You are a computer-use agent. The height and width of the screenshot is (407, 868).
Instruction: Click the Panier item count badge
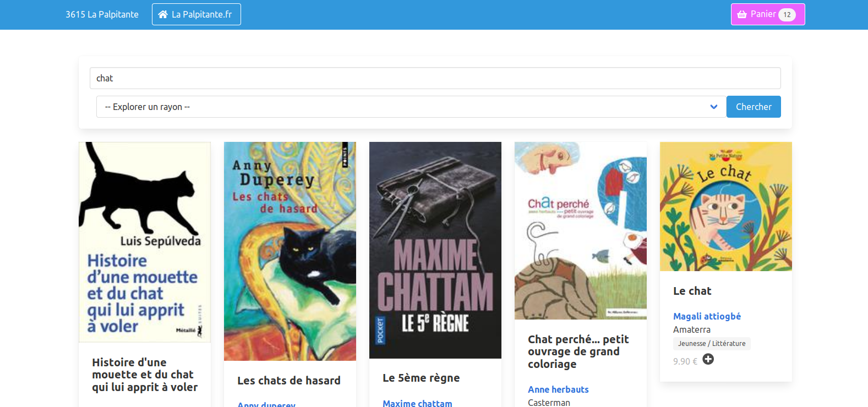pyautogui.click(x=787, y=15)
